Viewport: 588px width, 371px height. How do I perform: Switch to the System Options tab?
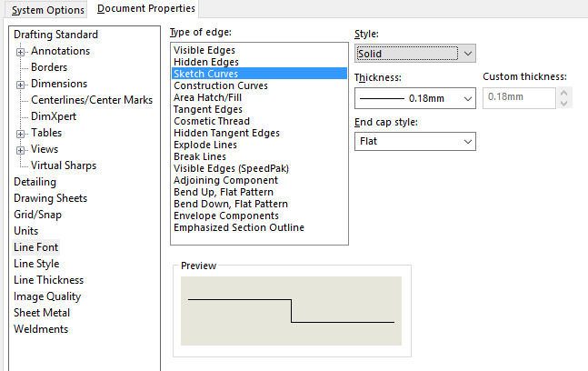coord(47,9)
